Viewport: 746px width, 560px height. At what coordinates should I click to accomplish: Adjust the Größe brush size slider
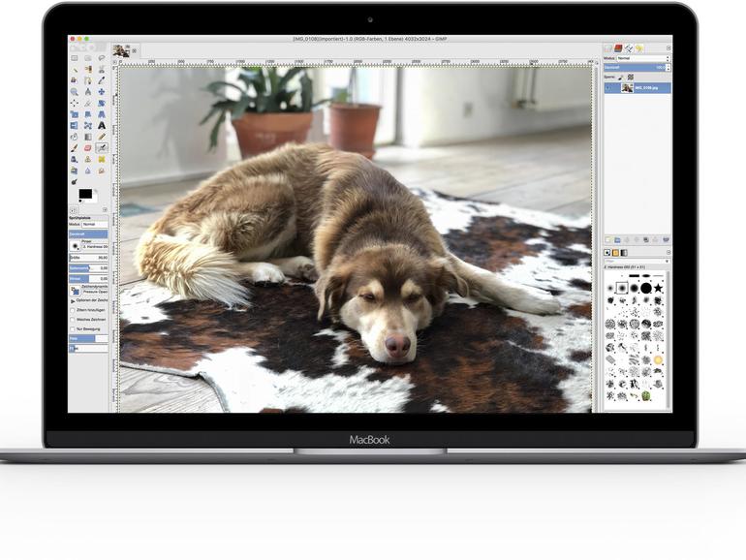[88, 258]
